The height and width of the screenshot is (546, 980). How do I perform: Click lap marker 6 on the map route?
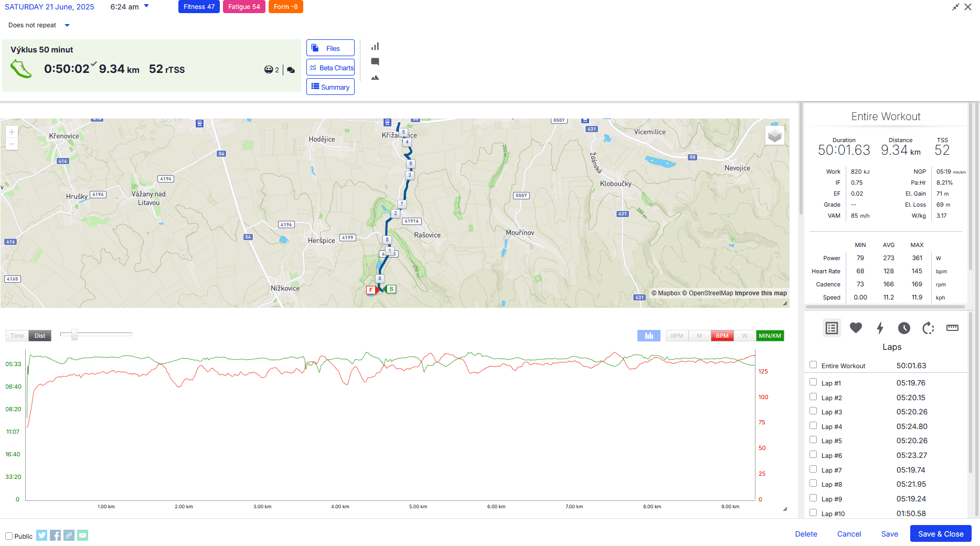point(411,164)
